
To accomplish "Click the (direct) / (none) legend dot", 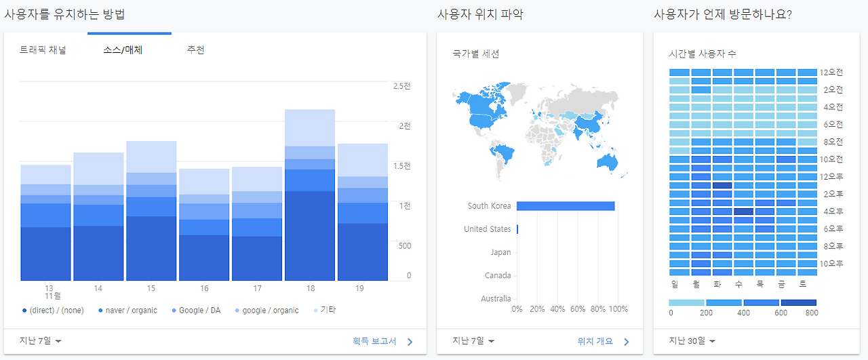I will pos(24,311).
